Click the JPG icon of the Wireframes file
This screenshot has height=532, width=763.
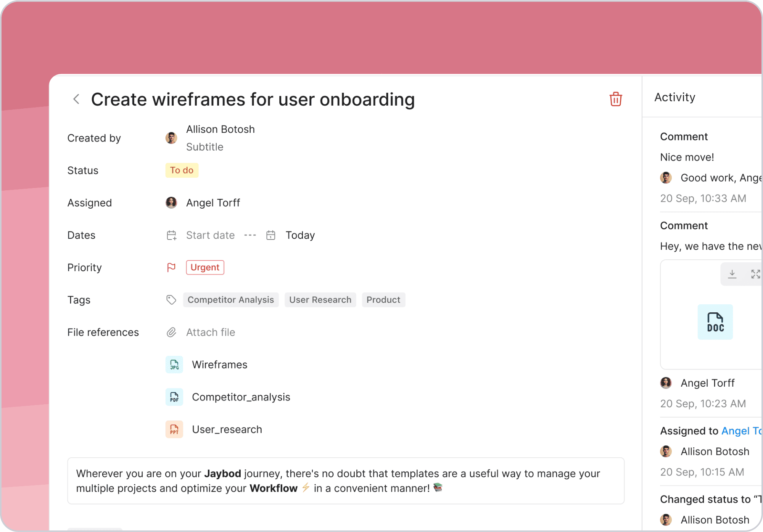tap(174, 364)
